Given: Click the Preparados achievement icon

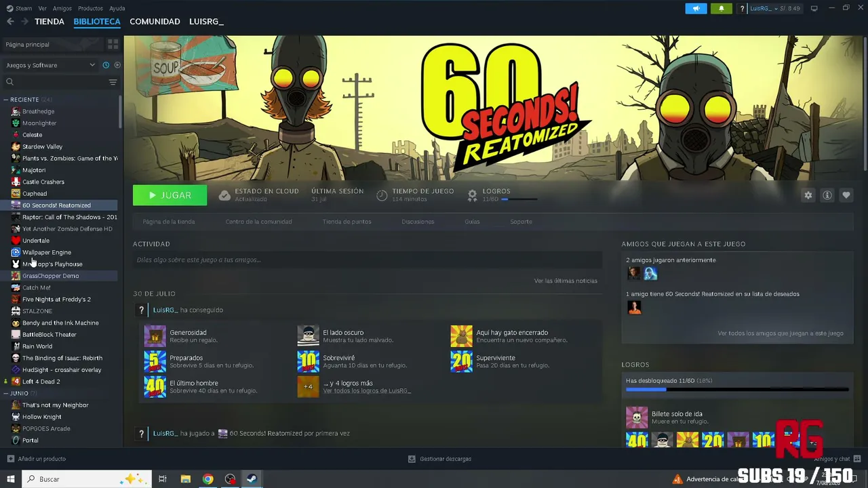Looking at the screenshot, I should [x=155, y=361].
